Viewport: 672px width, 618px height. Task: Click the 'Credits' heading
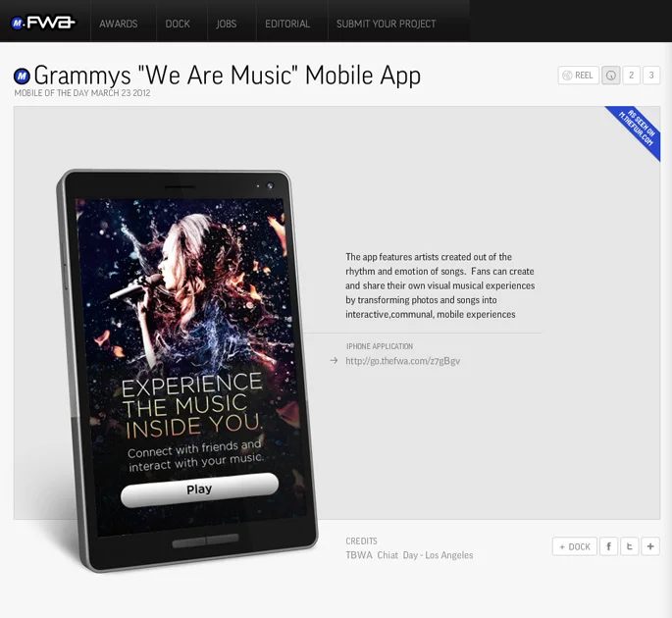click(361, 541)
